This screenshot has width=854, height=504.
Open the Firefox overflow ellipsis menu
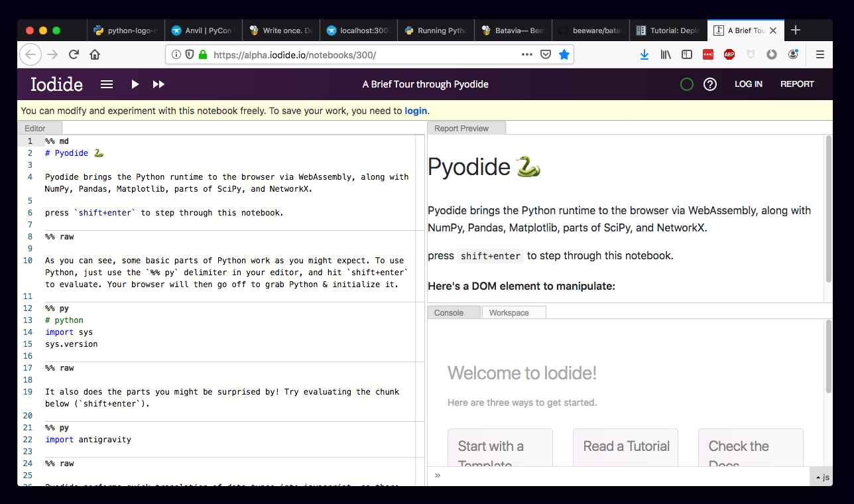[526, 54]
